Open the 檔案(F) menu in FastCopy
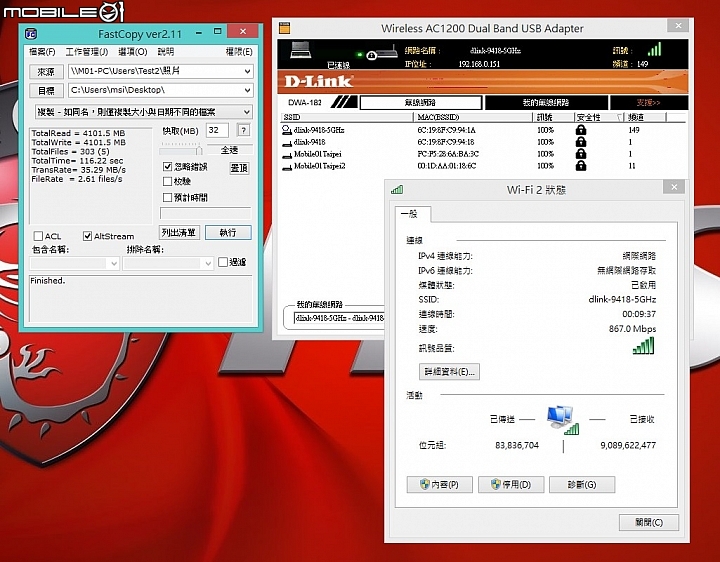Screen dimensions: 720x562 [x=42, y=52]
